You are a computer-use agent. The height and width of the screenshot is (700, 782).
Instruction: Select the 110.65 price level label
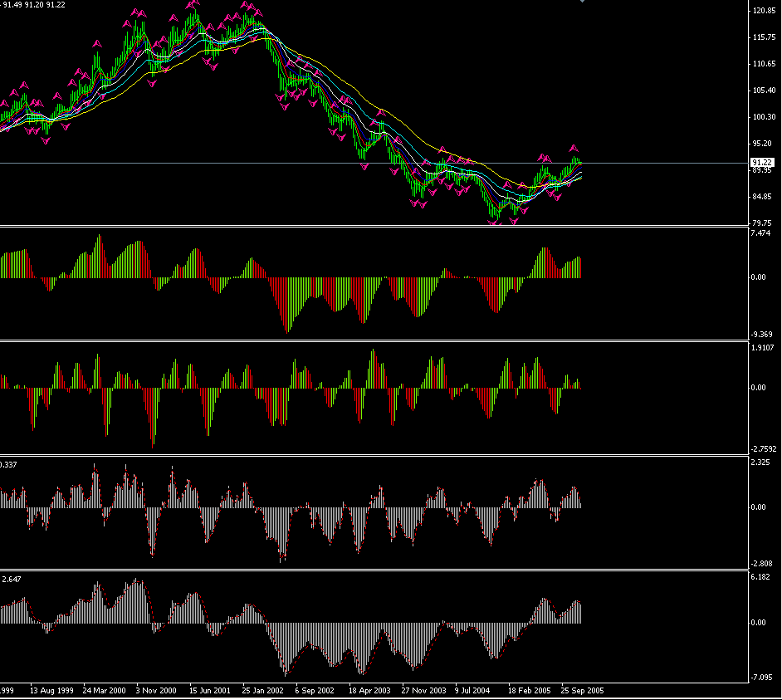[x=764, y=64]
